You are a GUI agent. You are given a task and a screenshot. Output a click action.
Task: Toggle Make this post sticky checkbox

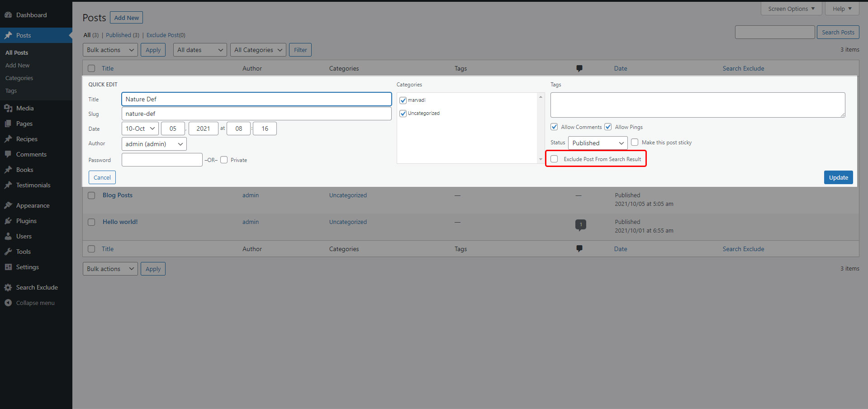click(635, 142)
